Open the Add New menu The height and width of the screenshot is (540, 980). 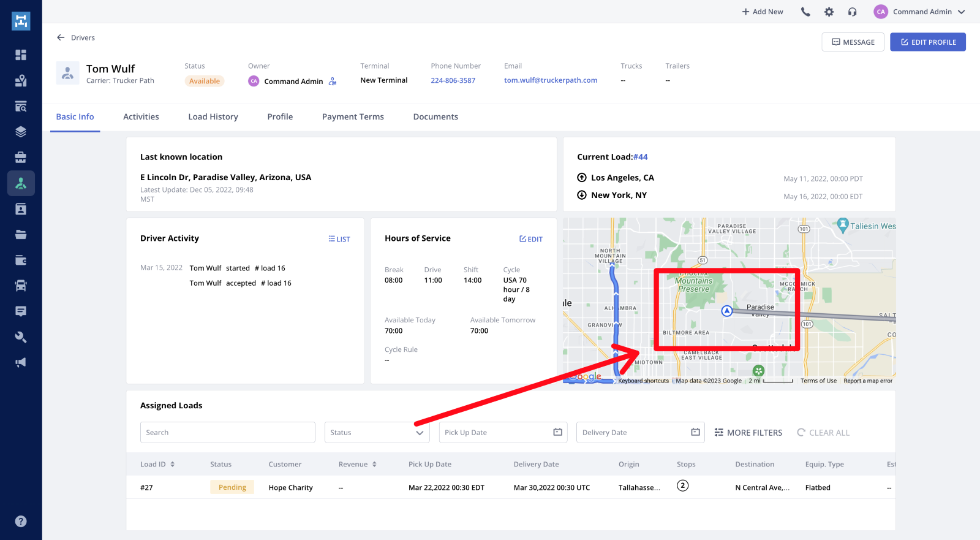[x=763, y=12]
